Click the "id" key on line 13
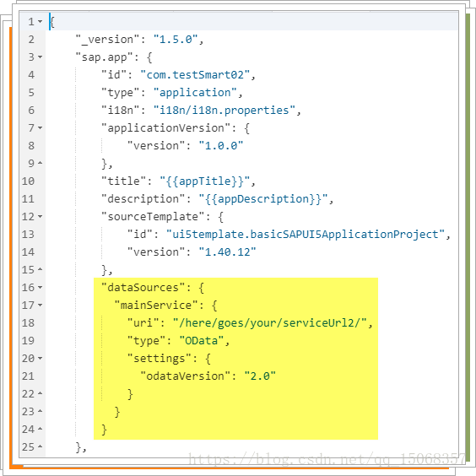This screenshot has height=476, width=476. click(x=140, y=235)
